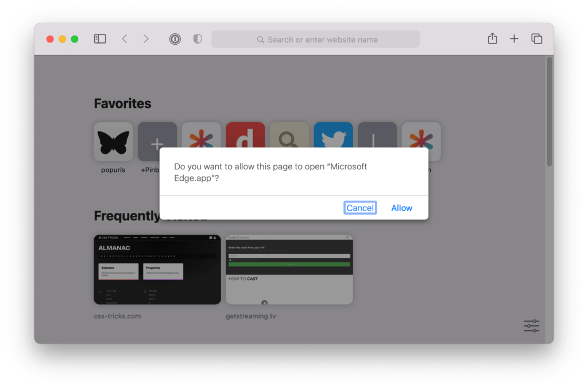Open the magnifying glass favorite tile
The image size is (588, 389).
[x=289, y=135]
